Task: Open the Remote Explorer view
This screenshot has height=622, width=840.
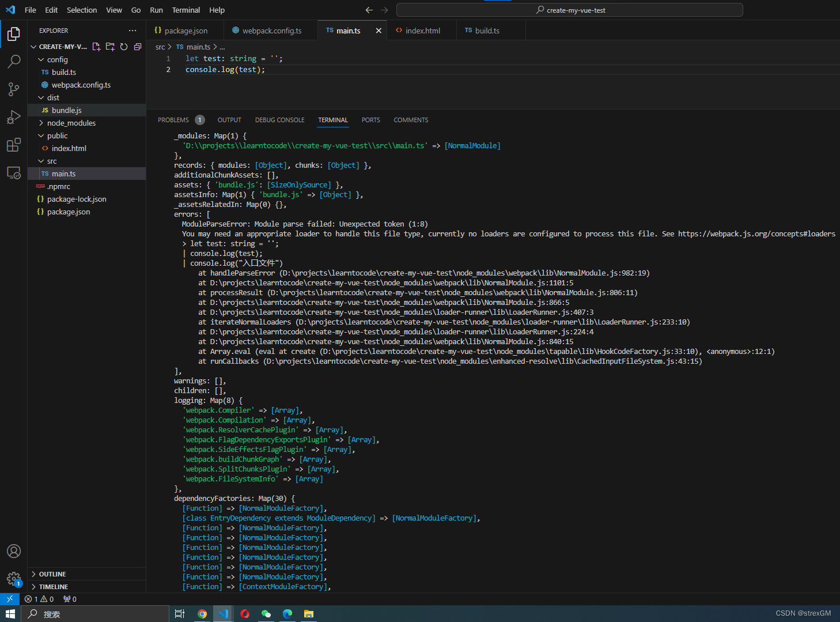Action: [x=14, y=172]
